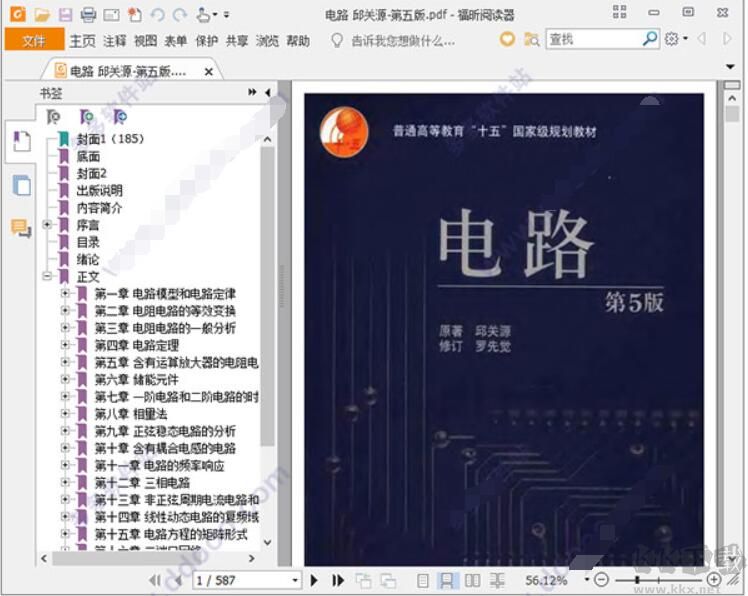Go to the next page using the arrow
This screenshot has width=748, height=596.
coord(314,580)
